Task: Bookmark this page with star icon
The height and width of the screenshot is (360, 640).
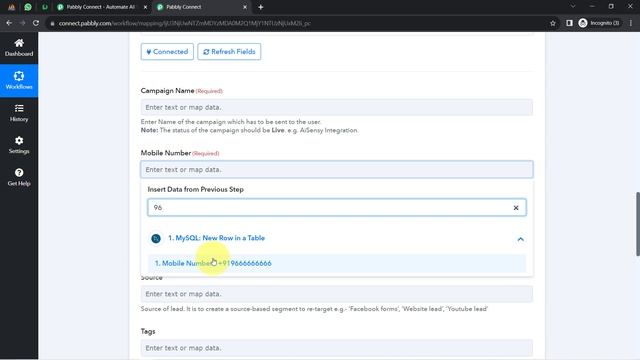Action: 553,23
